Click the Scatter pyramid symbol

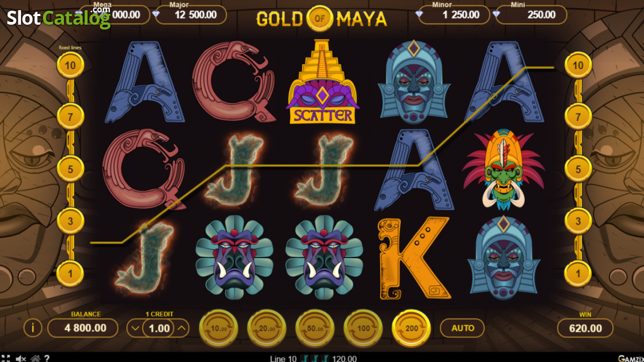point(322,82)
